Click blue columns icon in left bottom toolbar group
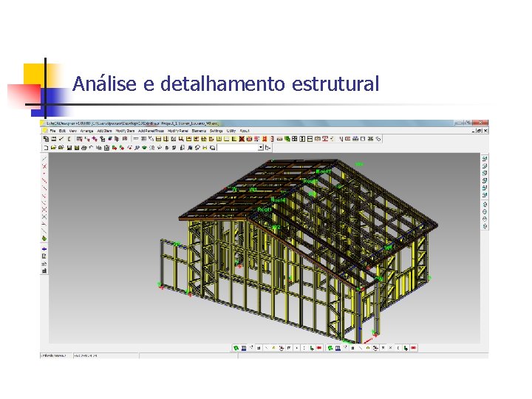Screen dimensions: 532x399 [244, 348]
